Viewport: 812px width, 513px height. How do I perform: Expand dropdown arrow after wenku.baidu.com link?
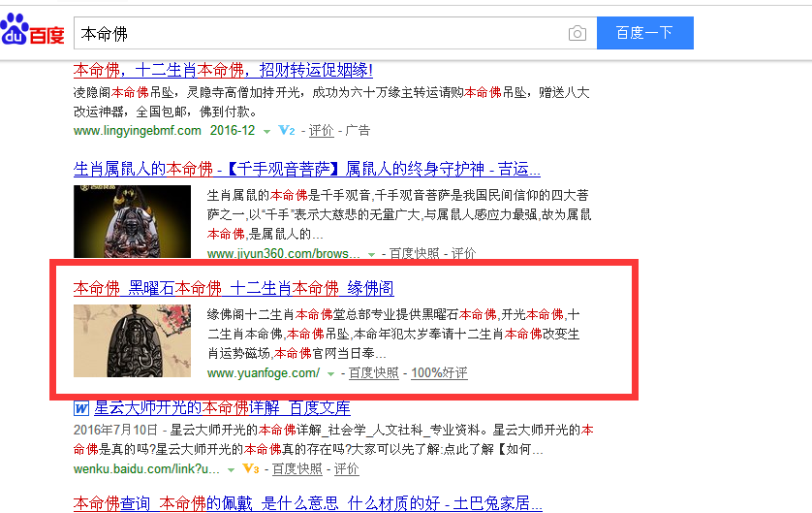point(231,470)
